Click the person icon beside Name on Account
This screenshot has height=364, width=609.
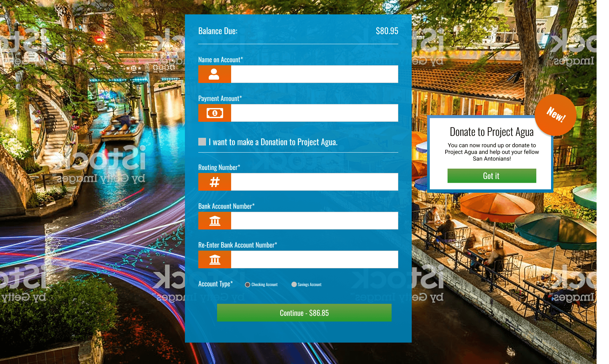(214, 74)
